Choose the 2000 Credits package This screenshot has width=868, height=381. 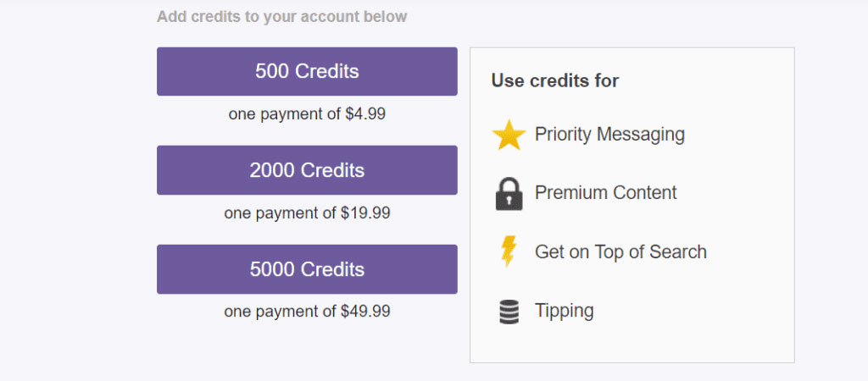[x=307, y=170]
